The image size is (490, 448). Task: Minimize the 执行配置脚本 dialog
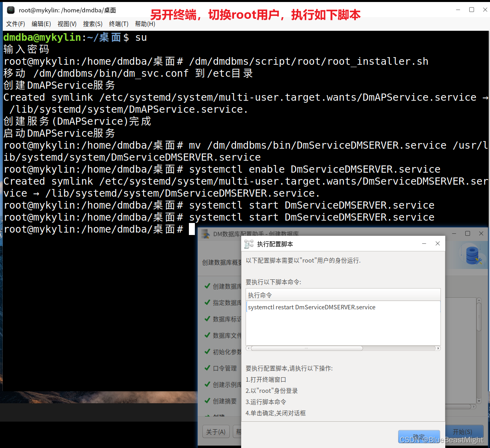coord(424,243)
